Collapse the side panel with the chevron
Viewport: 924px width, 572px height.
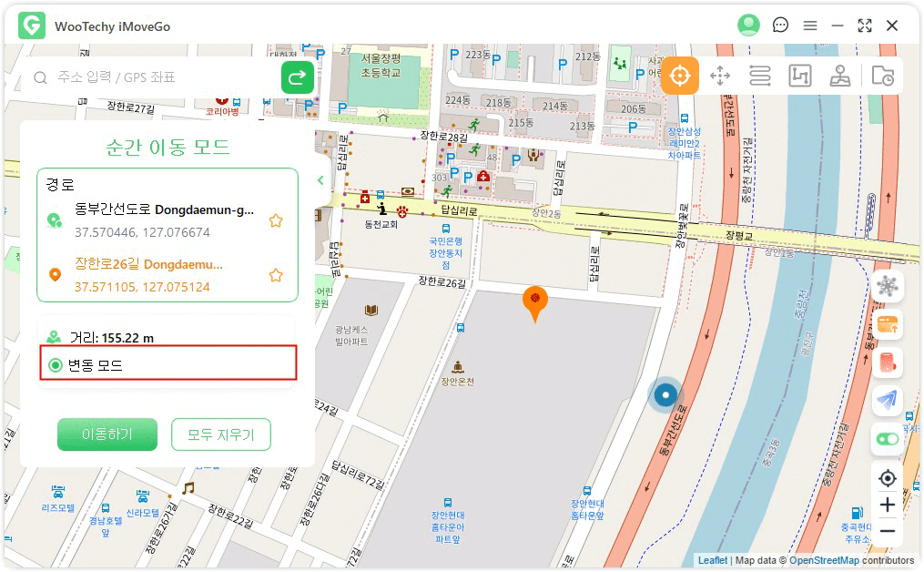320,180
